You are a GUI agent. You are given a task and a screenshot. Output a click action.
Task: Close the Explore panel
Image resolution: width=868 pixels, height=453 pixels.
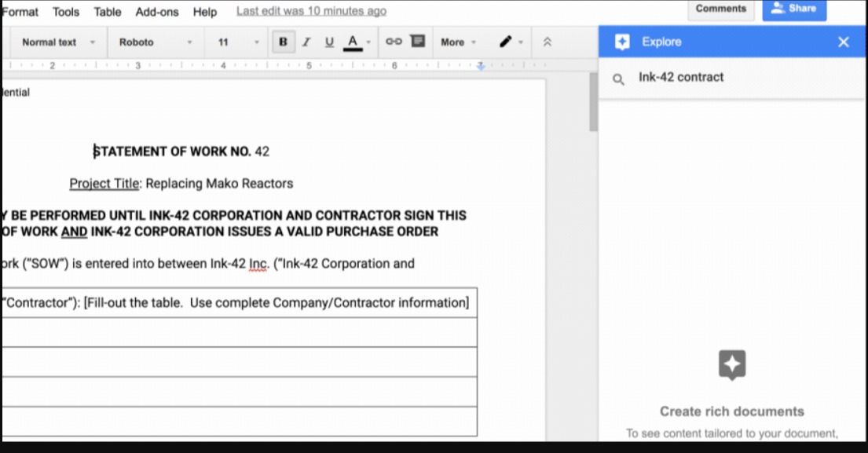point(843,42)
